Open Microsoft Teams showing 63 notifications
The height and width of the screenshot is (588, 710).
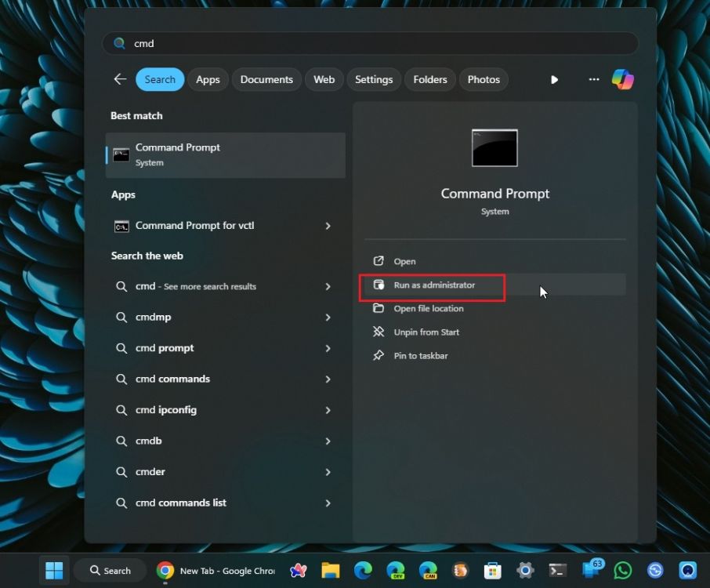(x=590, y=571)
